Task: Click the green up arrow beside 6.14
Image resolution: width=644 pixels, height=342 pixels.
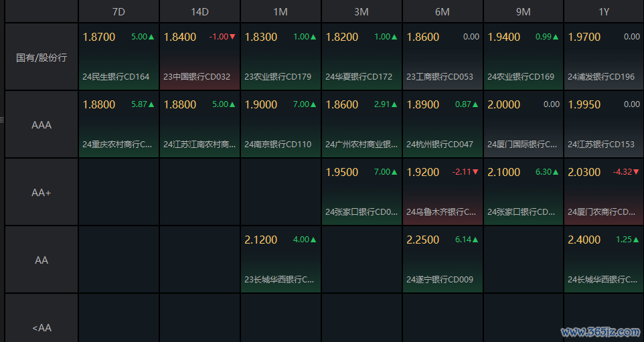Action: pos(475,240)
